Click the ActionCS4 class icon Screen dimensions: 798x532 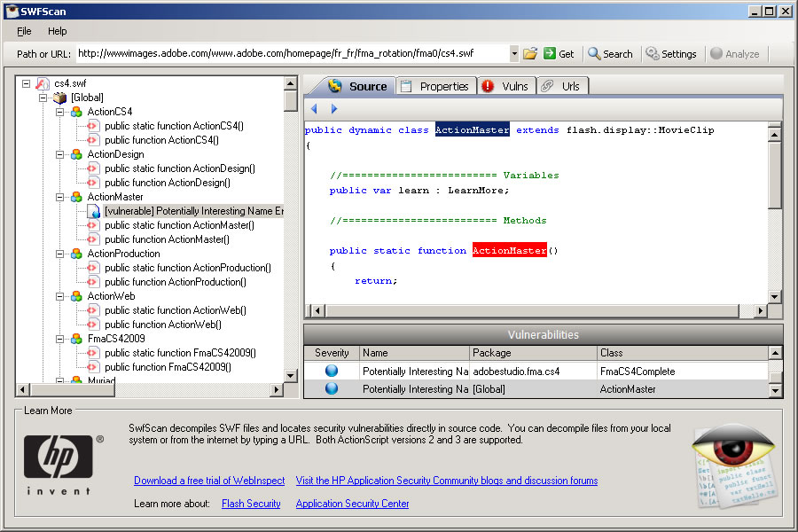[76, 112]
